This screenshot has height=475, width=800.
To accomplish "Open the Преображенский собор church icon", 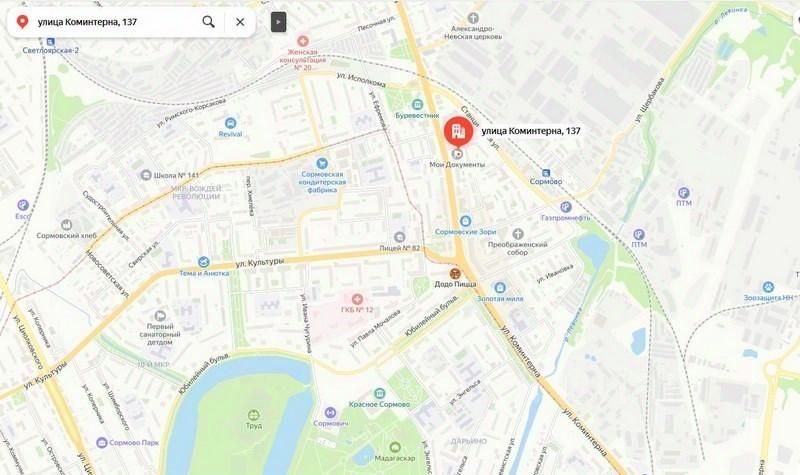I will [518, 234].
